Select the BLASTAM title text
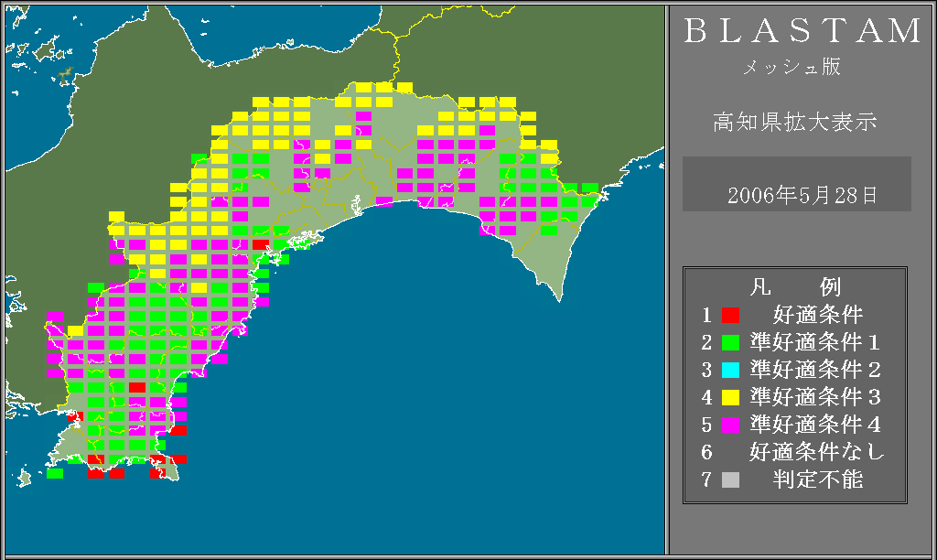The image size is (937, 560). [x=802, y=30]
